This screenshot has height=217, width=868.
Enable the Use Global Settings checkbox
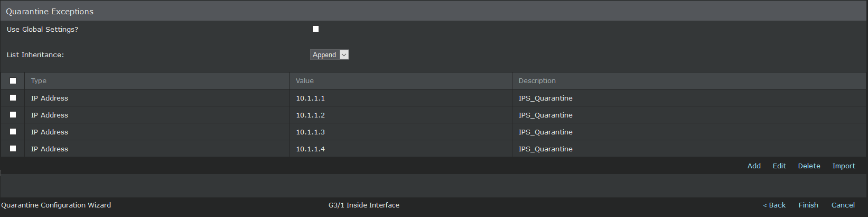click(x=315, y=29)
